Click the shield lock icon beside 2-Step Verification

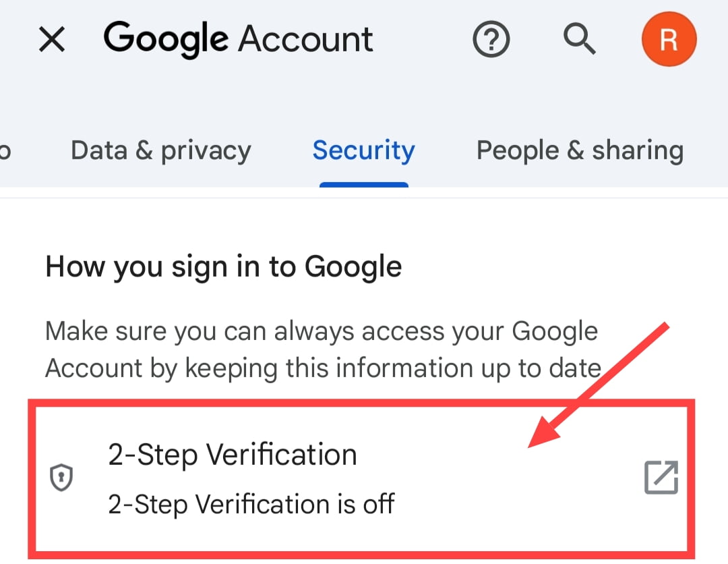(x=61, y=477)
